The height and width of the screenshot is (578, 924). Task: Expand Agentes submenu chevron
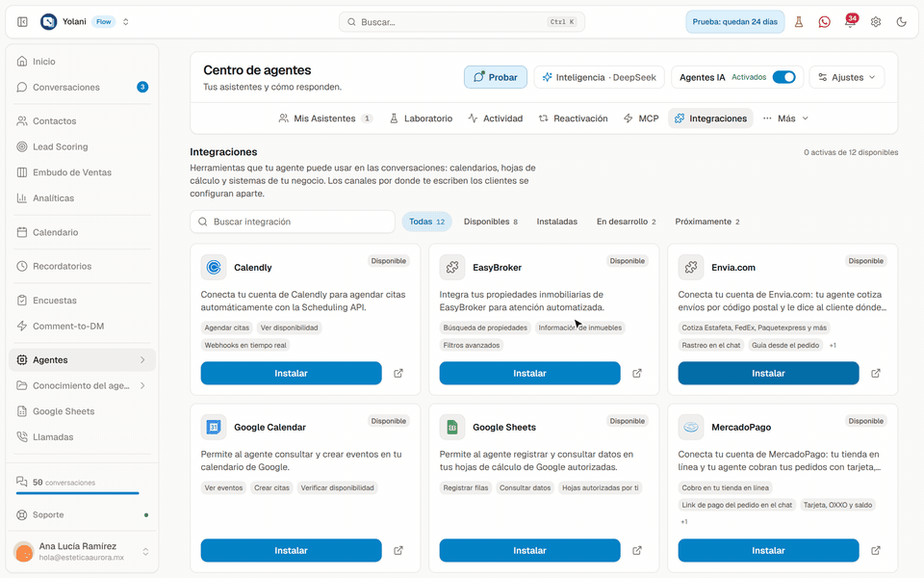pyautogui.click(x=142, y=359)
